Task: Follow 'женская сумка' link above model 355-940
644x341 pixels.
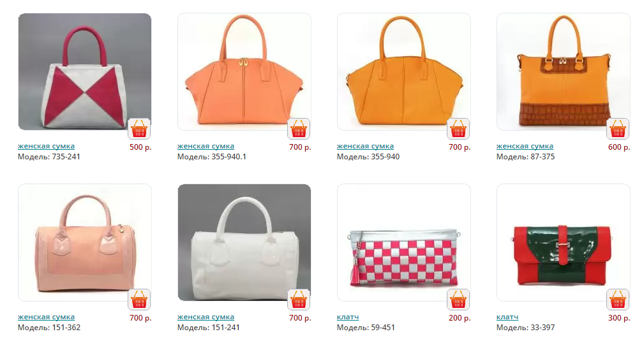Action: click(x=365, y=146)
